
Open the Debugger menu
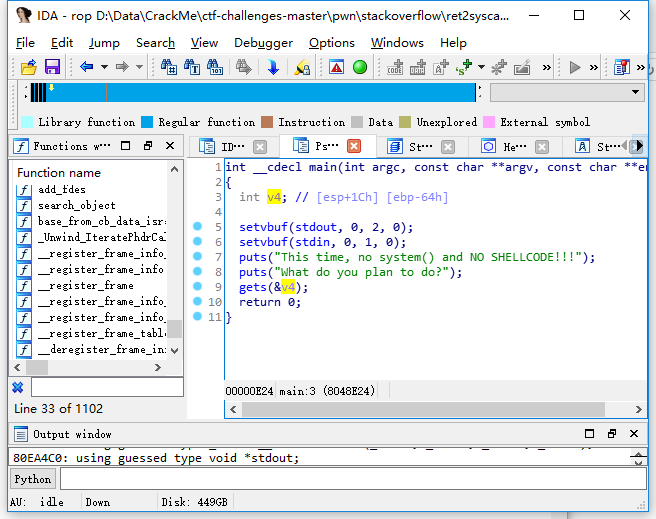263,43
